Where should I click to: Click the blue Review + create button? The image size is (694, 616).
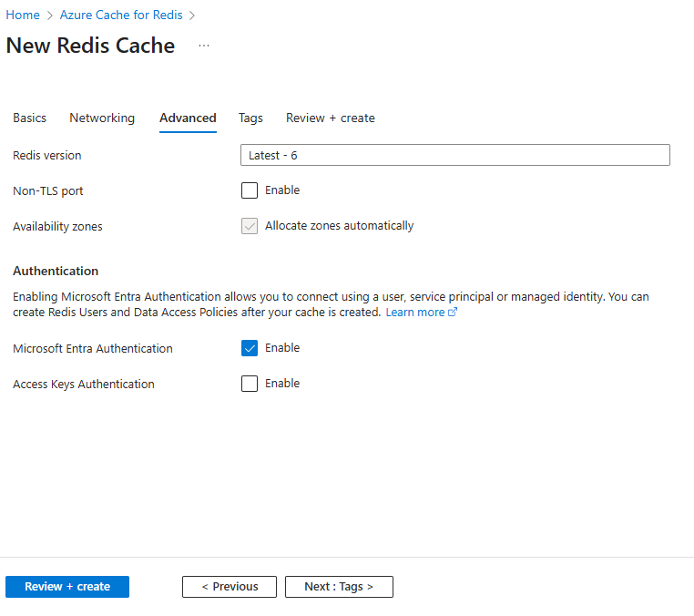67,587
